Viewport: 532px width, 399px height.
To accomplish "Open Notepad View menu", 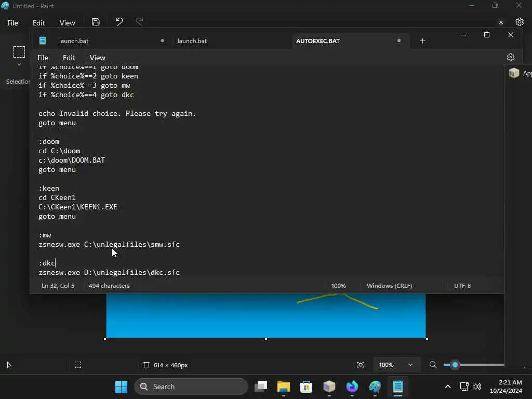I will pos(97,58).
